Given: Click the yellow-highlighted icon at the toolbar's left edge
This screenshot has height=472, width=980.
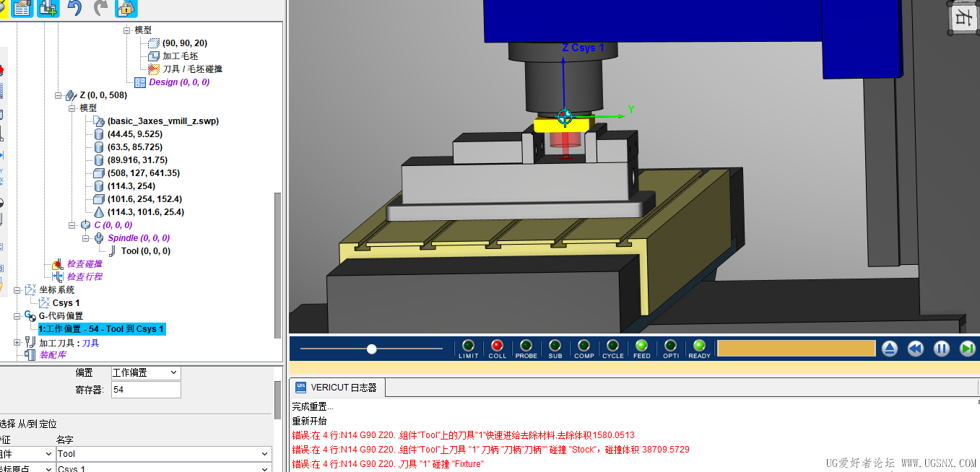Looking at the screenshot, I should (x=3, y=8).
